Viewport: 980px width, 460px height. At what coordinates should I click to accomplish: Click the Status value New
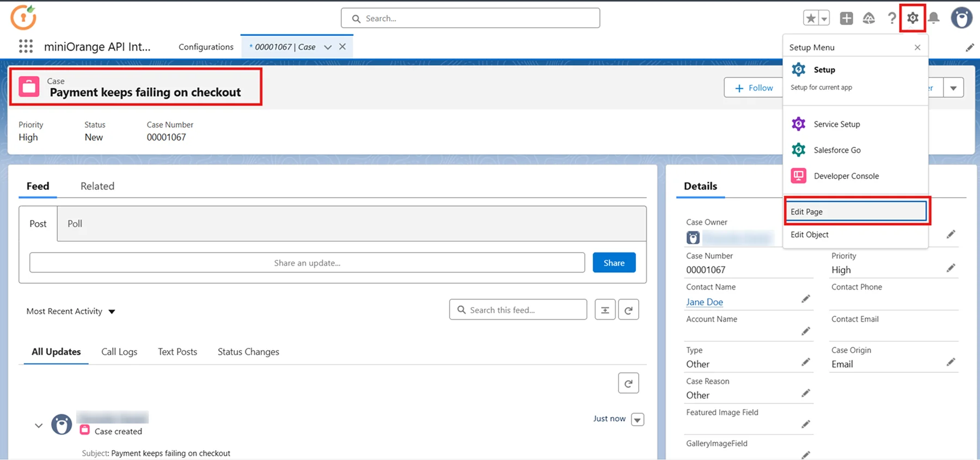[x=94, y=137]
